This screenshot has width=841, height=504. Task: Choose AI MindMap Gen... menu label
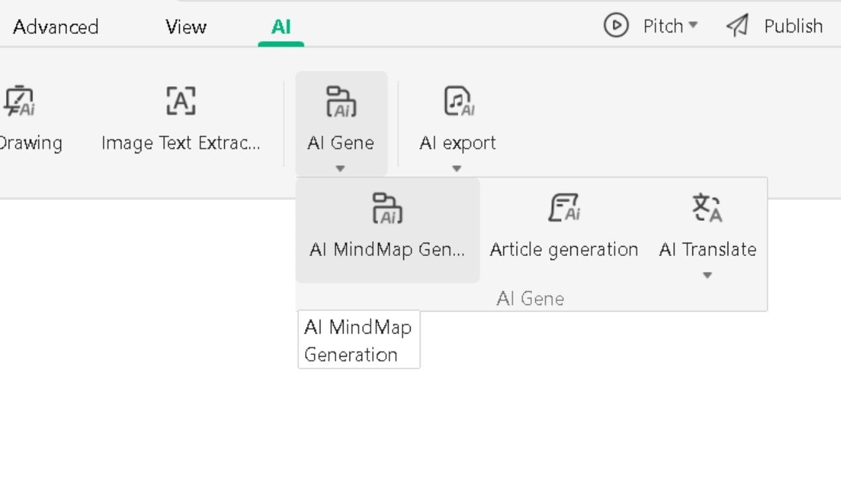[x=387, y=249]
